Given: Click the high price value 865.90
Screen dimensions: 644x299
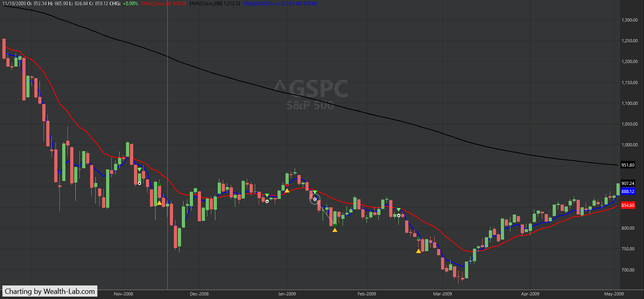Looking at the screenshot, I should tap(61, 4).
